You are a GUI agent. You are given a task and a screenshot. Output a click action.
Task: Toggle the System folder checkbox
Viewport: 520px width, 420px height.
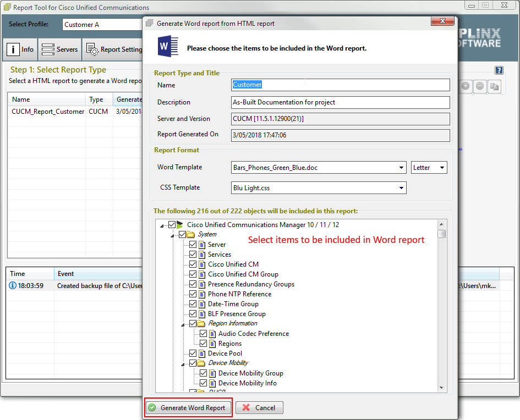(182, 235)
